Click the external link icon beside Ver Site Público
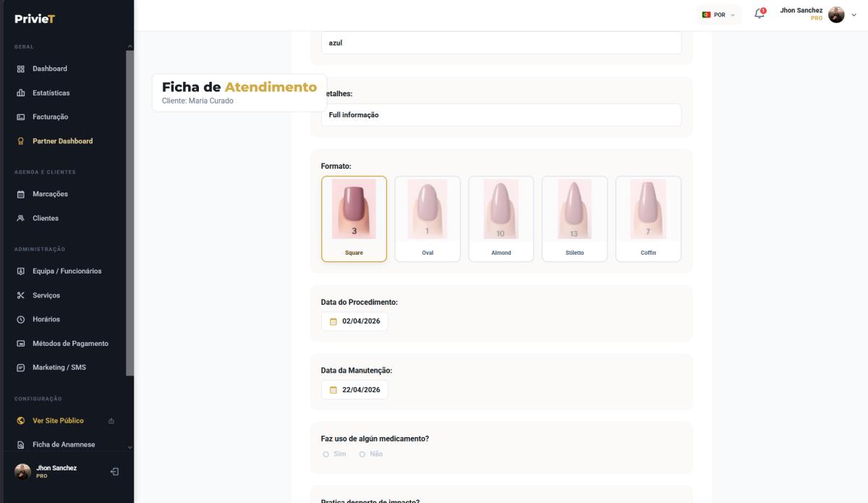The width and height of the screenshot is (868, 503). 111,420
